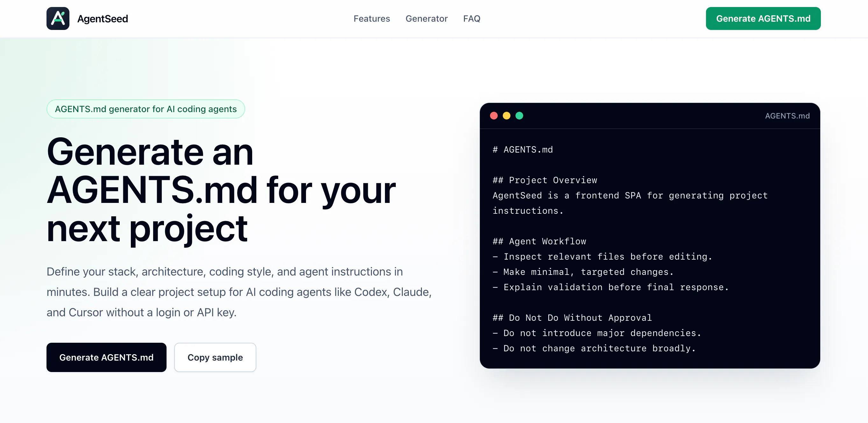Viewport: 868px width, 423px height.
Task: Click the AGENTS.md generator badge pill
Action: click(x=146, y=109)
